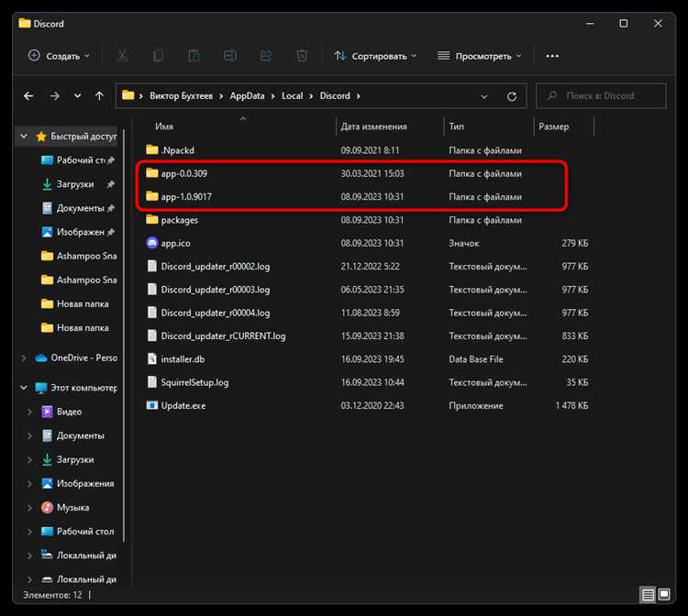Click navigation pane vertical scrollbar
The width and height of the screenshot is (688, 616).
[x=124, y=335]
